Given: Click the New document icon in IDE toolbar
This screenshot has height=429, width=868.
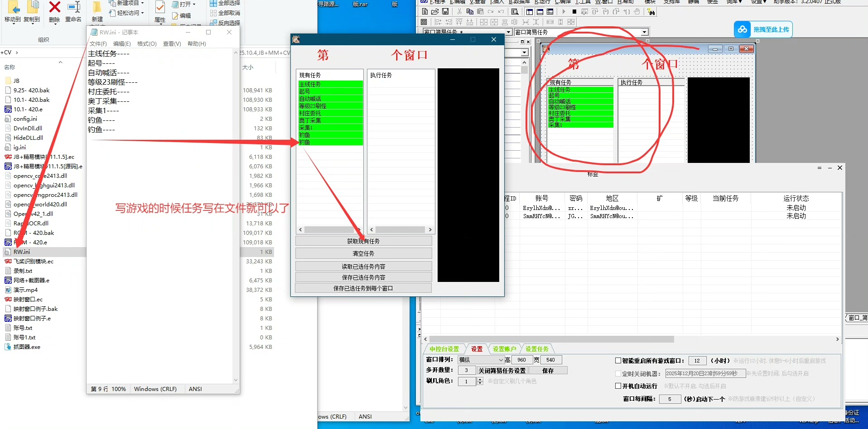Looking at the screenshot, I should [x=424, y=12].
